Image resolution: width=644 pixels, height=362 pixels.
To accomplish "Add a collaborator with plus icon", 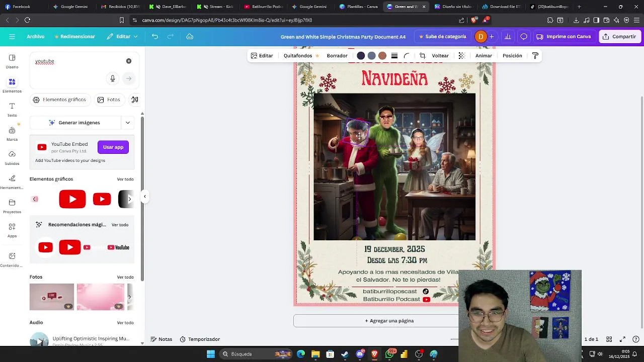I will [x=492, y=37].
